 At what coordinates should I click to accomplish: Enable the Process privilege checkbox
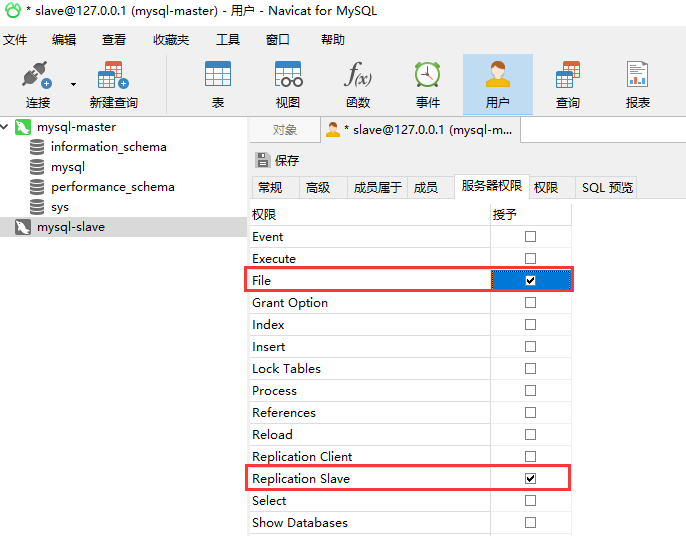coord(530,390)
